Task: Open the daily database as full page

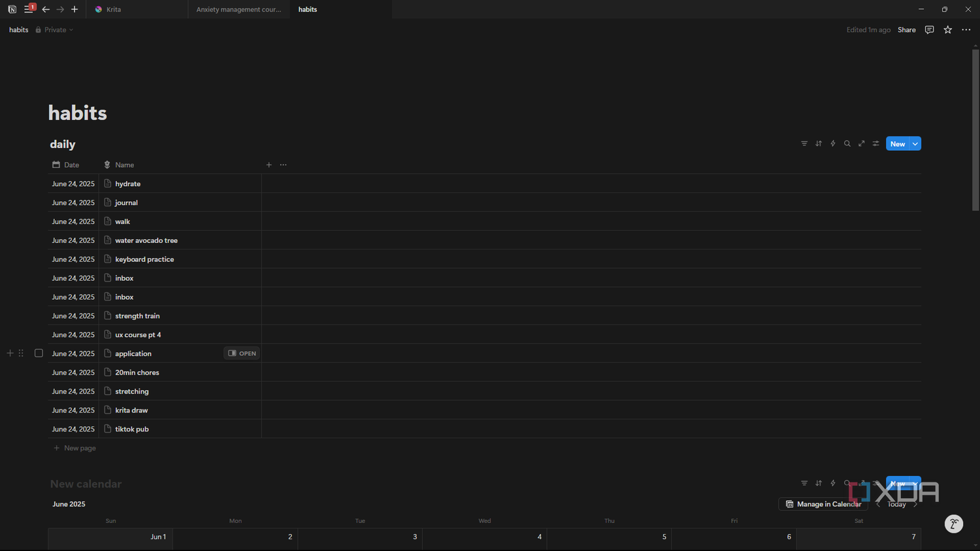Action: pyautogui.click(x=862, y=144)
